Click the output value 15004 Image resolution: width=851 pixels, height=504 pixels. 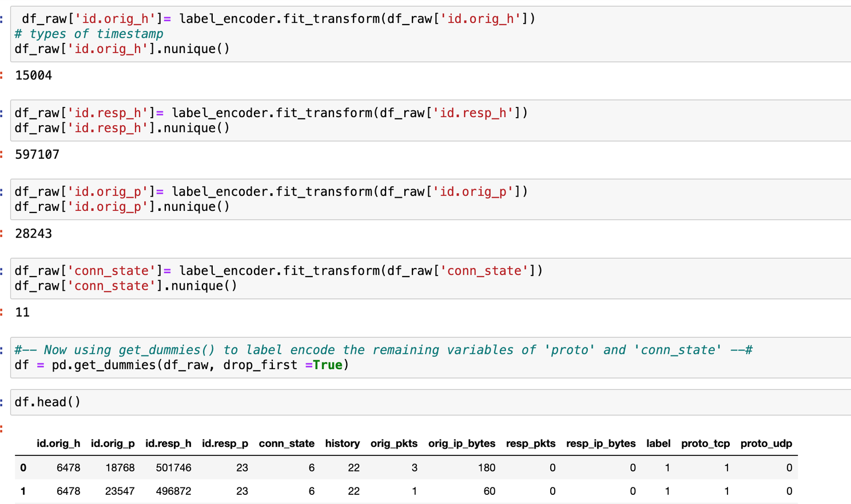(34, 75)
